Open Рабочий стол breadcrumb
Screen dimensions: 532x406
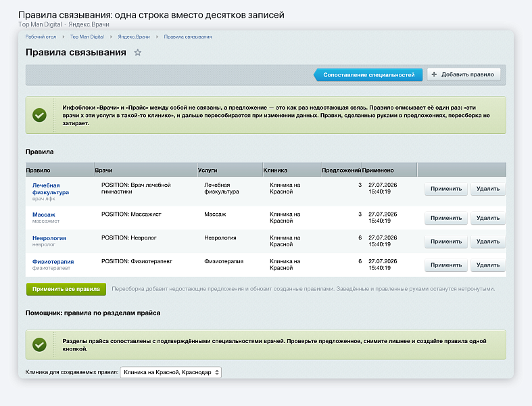tap(41, 37)
